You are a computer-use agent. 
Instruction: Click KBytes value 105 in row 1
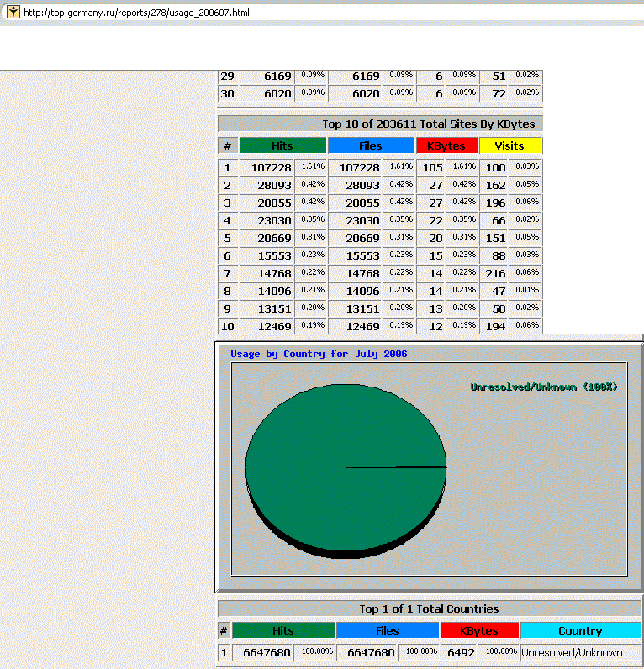[433, 168]
